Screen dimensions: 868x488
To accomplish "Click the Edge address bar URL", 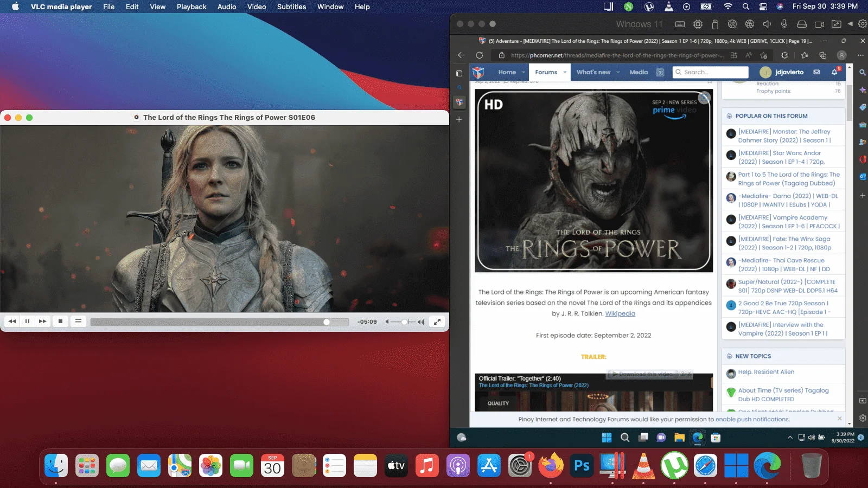I will pyautogui.click(x=617, y=55).
